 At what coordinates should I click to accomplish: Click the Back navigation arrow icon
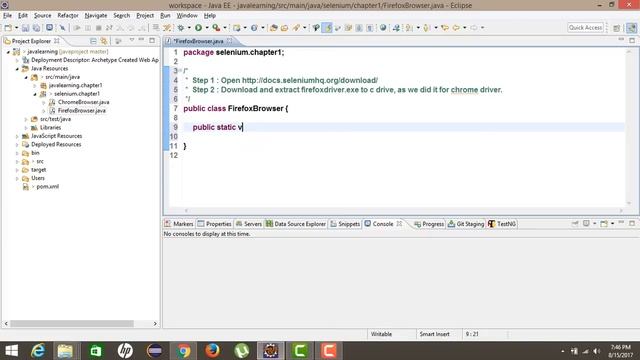(456, 28)
